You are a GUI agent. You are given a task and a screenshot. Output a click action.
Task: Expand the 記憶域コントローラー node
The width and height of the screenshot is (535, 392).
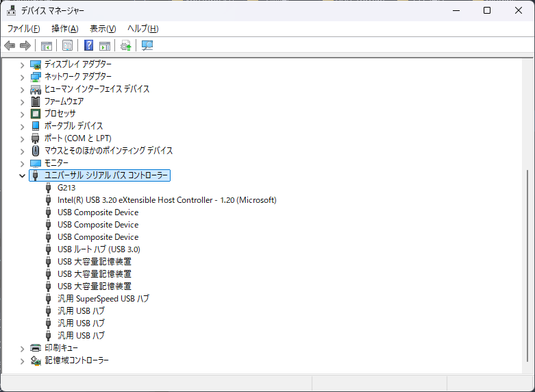pyautogui.click(x=22, y=360)
